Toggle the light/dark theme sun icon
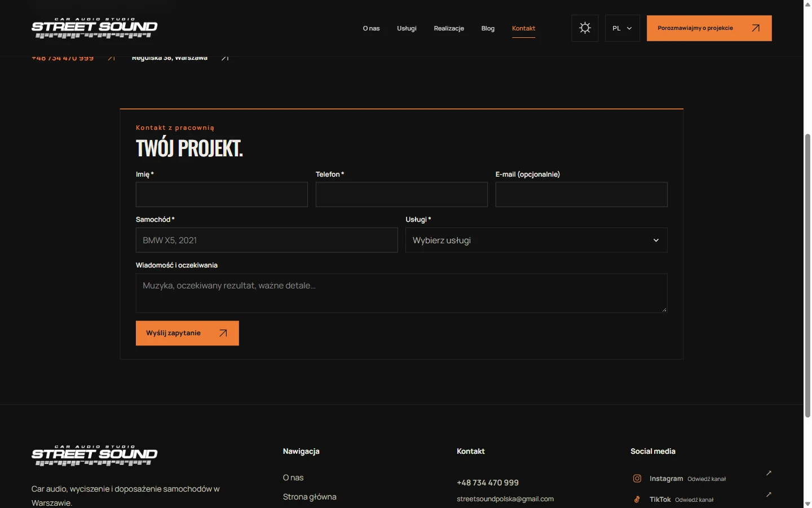This screenshot has height=508, width=812. pos(585,28)
